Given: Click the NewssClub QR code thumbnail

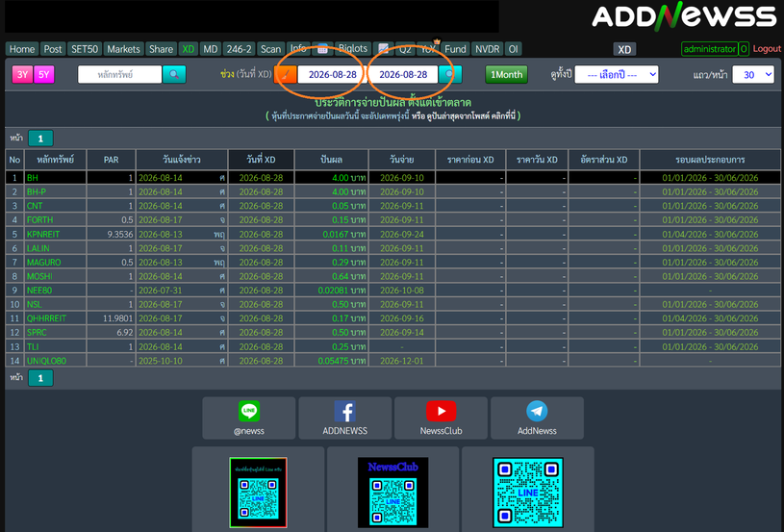Looking at the screenshot, I should pyautogui.click(x=393, y=493).
